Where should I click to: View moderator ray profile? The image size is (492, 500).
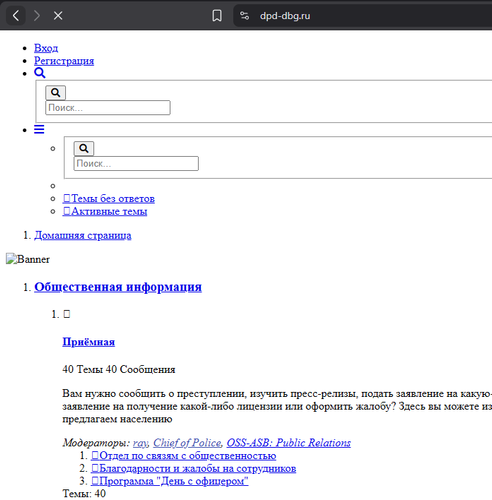click(x=140, y=443)
